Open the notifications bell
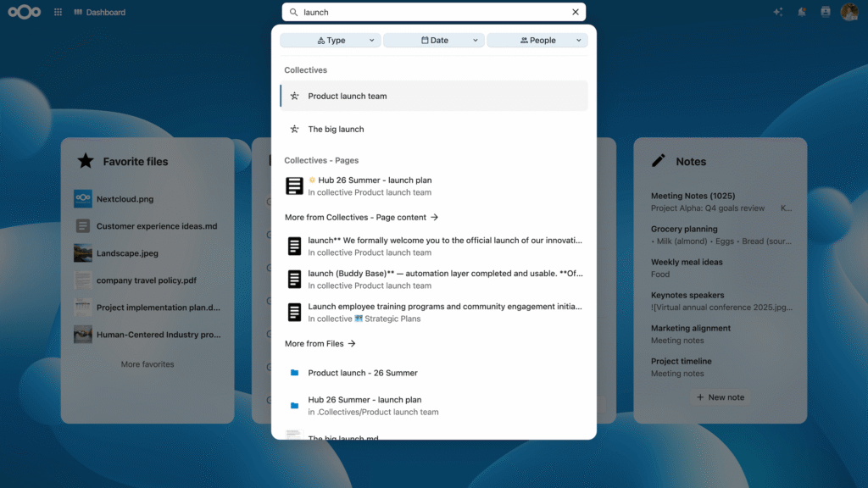This screenshot has width=868, height=488. [x=802, y=12]
